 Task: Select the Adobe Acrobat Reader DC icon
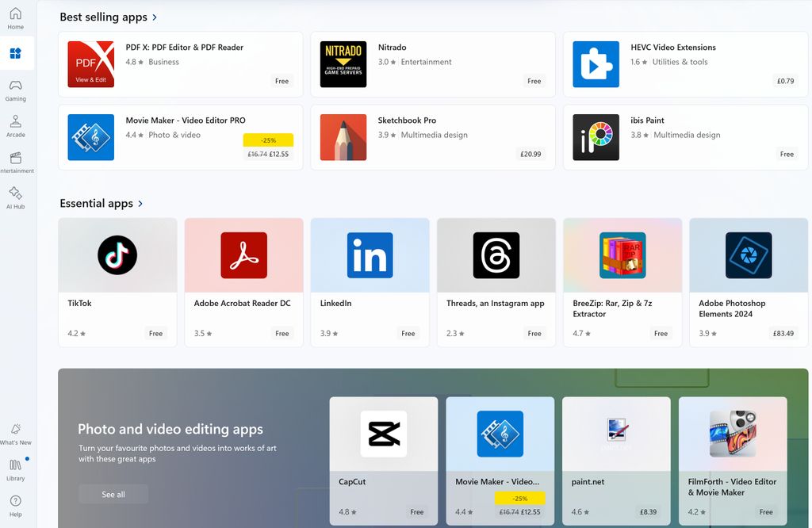point(243,255)
